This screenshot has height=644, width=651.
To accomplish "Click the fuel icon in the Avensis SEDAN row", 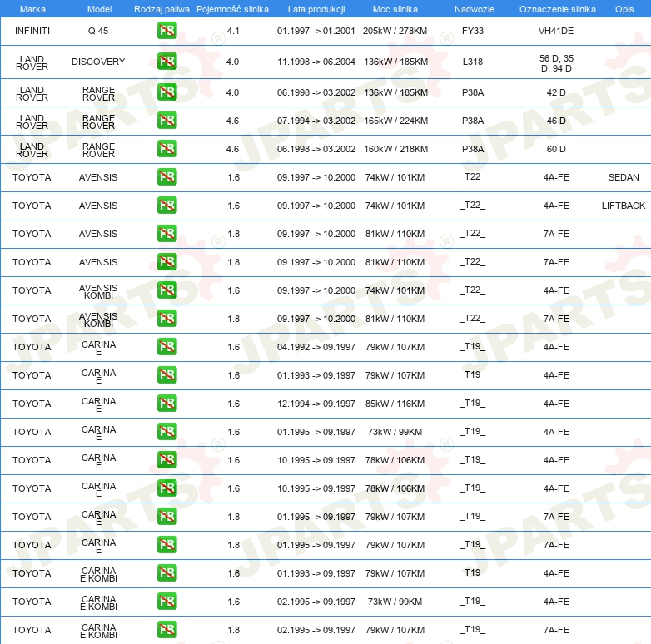I will (166, 176).
